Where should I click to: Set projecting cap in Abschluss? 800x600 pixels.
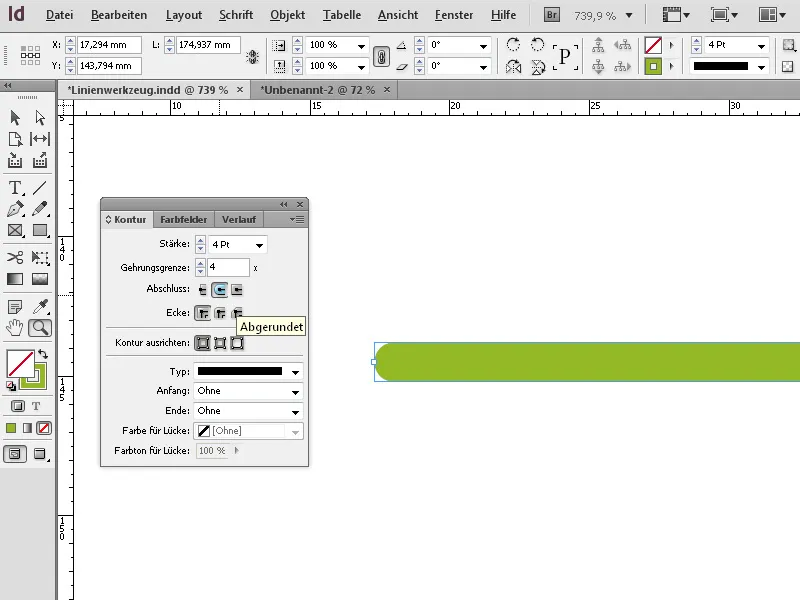(237, 290)
